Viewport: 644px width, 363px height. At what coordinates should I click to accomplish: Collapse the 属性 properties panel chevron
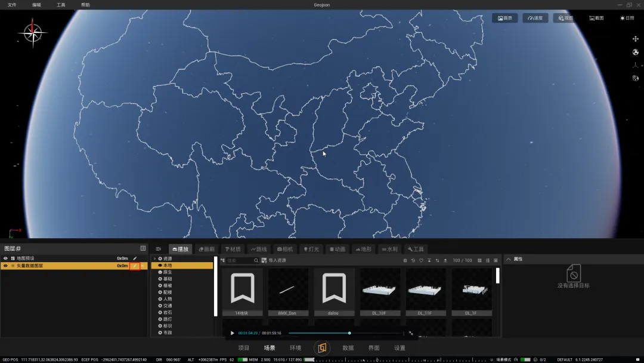pyautogui.click(x=509, y=259)
